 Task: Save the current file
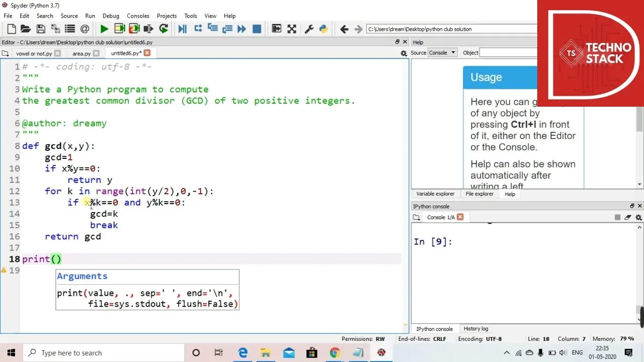(x=40, y=29)
